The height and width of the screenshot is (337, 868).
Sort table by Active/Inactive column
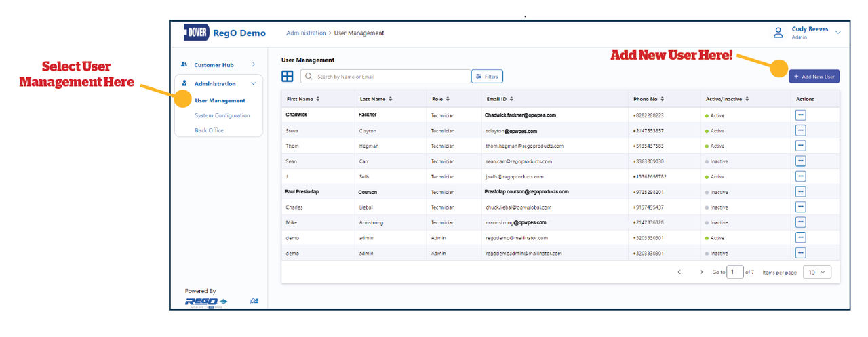pyautogui.click(x=747, y=99)
